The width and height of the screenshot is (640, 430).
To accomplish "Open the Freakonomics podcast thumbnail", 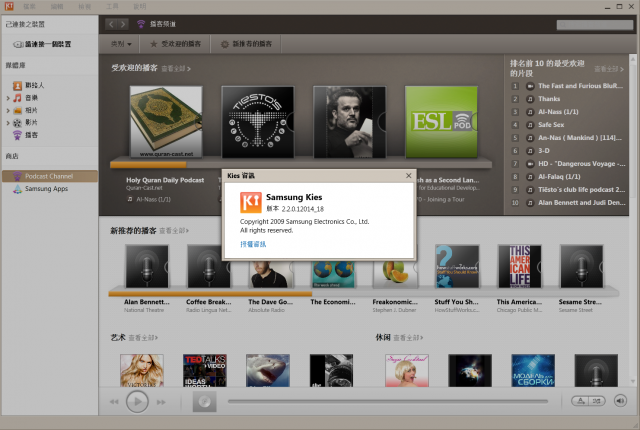I will point(395,273).
